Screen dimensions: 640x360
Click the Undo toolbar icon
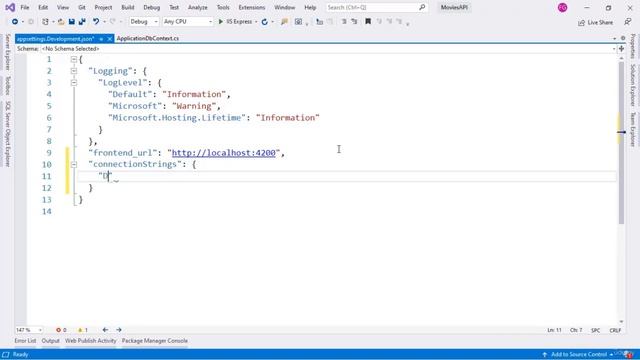tap(96, 22)
